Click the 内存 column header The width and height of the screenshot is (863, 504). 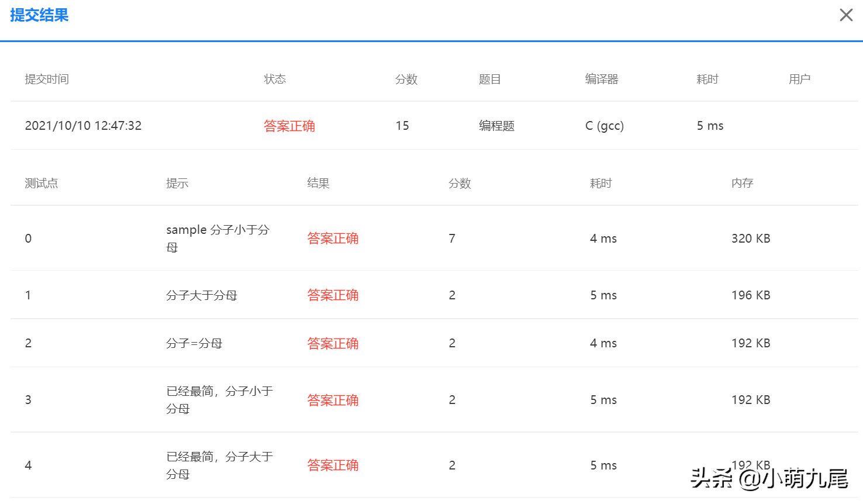[x=742, y=183]
